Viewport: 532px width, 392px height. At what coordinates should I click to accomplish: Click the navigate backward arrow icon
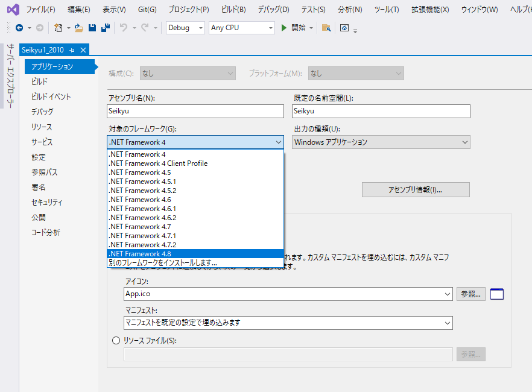pos(19,28)
